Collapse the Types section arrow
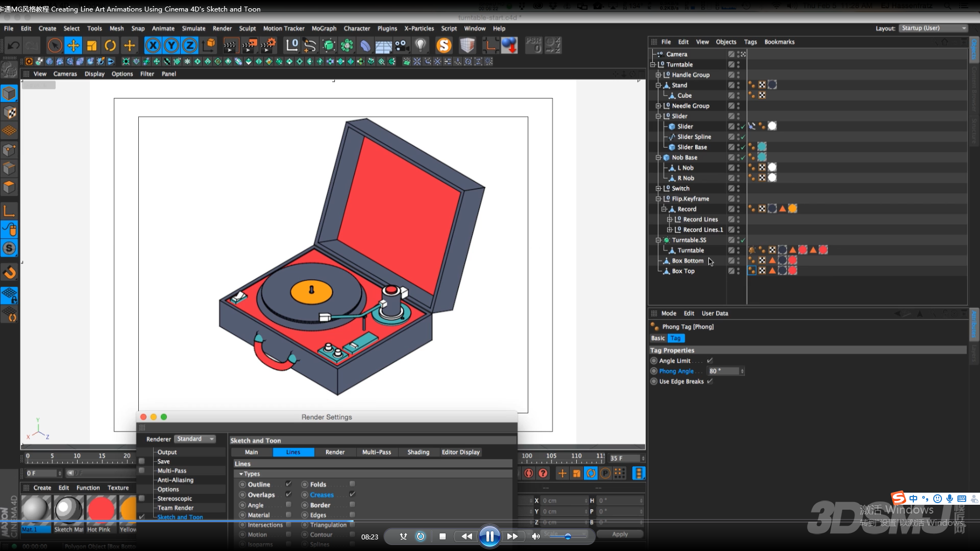The height and width of the screenshot is (551, 980). tap(241, 474)
